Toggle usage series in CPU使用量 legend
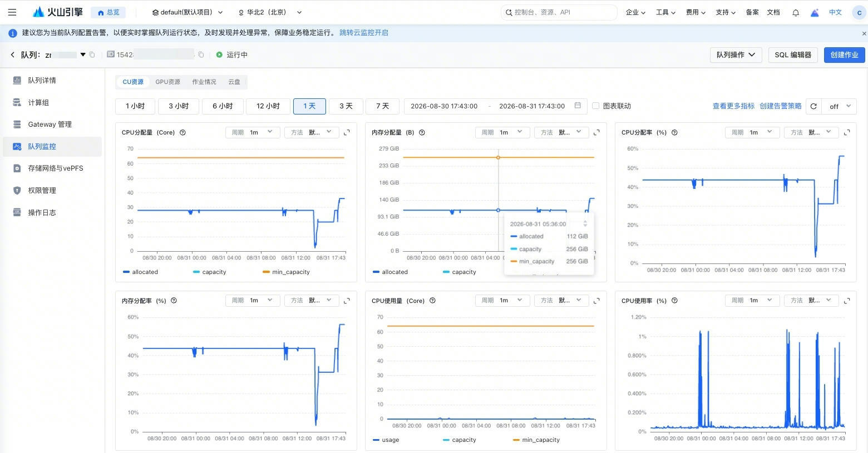 tap(386, 440)
